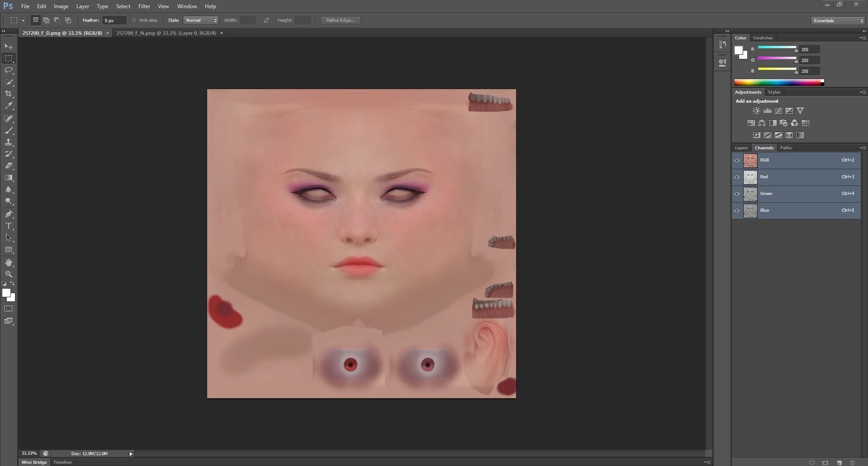Switch to the Paths tab
Screen dimensions: 868x466
[x=786, y=147]
